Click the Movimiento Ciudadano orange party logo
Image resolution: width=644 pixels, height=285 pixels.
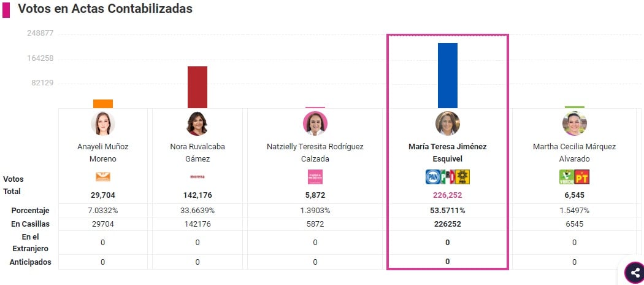click(x=102, y=177)
